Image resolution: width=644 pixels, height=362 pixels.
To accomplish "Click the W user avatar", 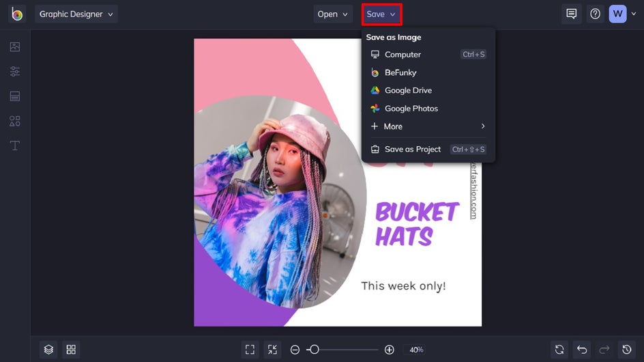I will [x=617, y=14].
